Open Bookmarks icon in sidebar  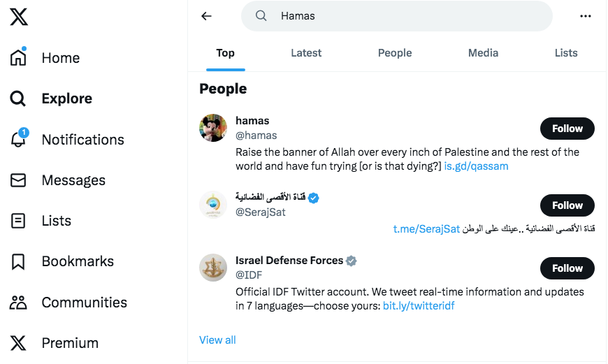[x=18, y=261]
